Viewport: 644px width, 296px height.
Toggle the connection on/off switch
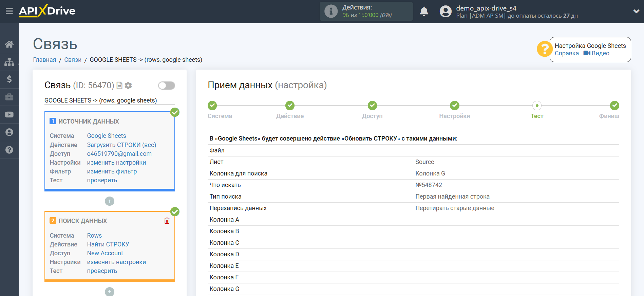click(x=166, y=86)
